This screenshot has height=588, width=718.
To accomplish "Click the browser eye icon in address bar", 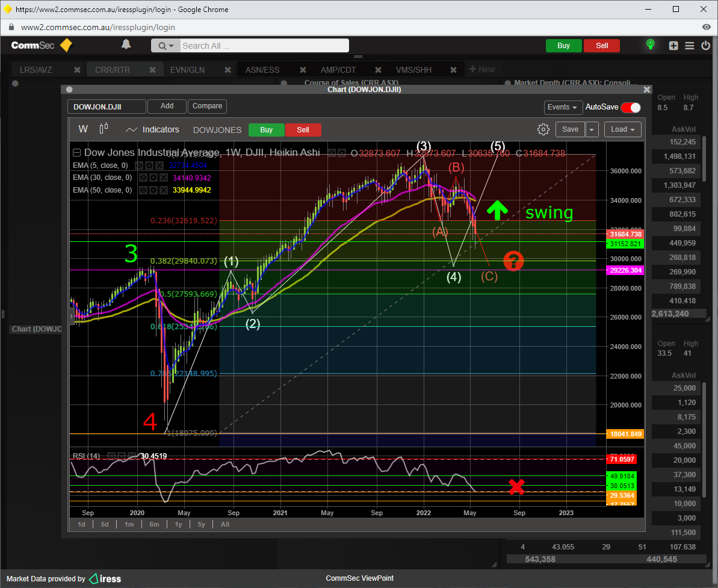I will (x=707, y=27).
